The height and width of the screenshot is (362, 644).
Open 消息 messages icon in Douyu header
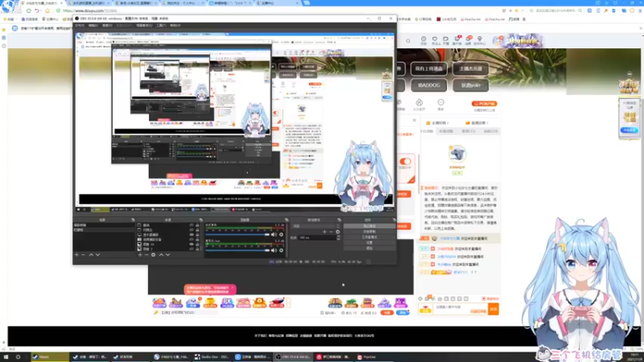[469, 40]
